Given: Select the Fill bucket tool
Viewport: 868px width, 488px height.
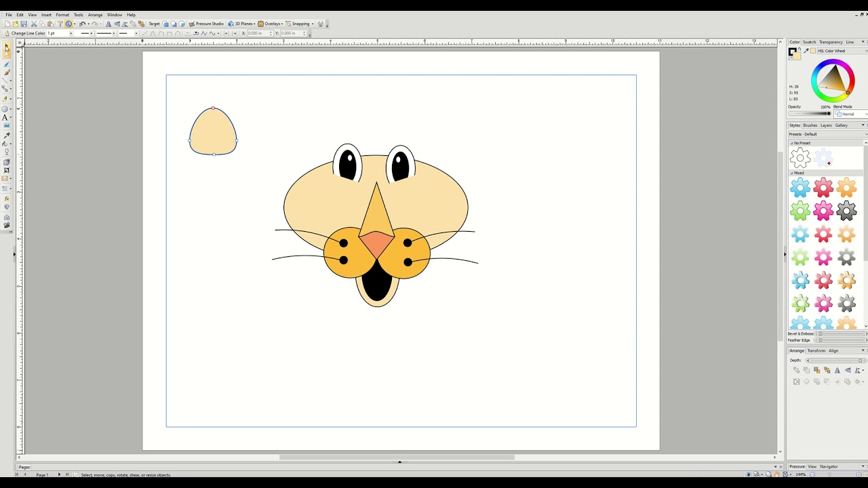Looking at the screenshot, I should [x=5, y=143].
